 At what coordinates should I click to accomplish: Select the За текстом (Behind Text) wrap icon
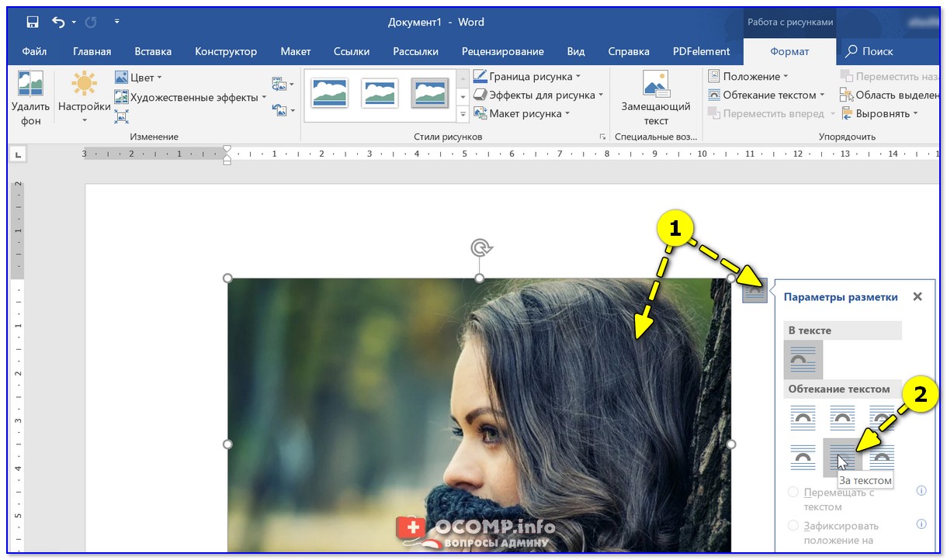842,458
